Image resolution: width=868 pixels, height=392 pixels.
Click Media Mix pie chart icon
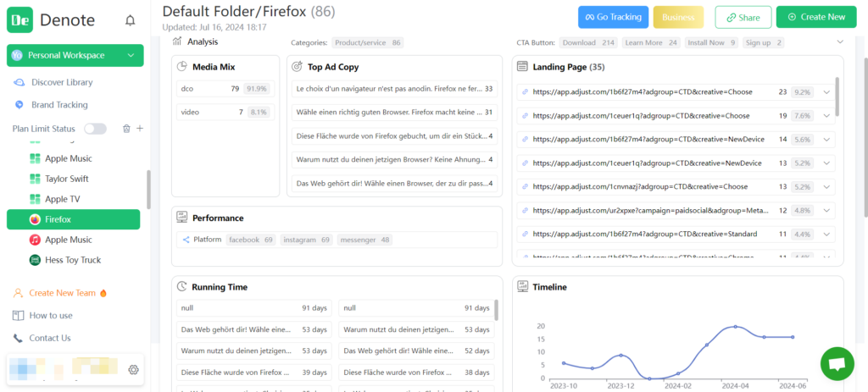[181, 67]
